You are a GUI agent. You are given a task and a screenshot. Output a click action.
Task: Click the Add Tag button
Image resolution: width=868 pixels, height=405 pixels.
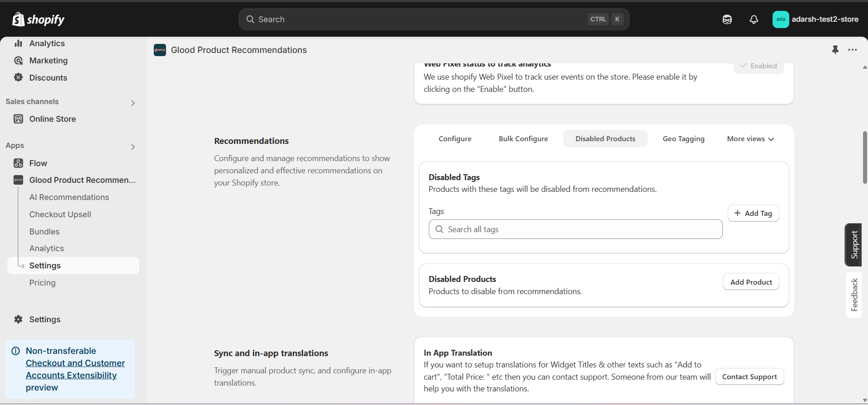[x=753, y=213]
